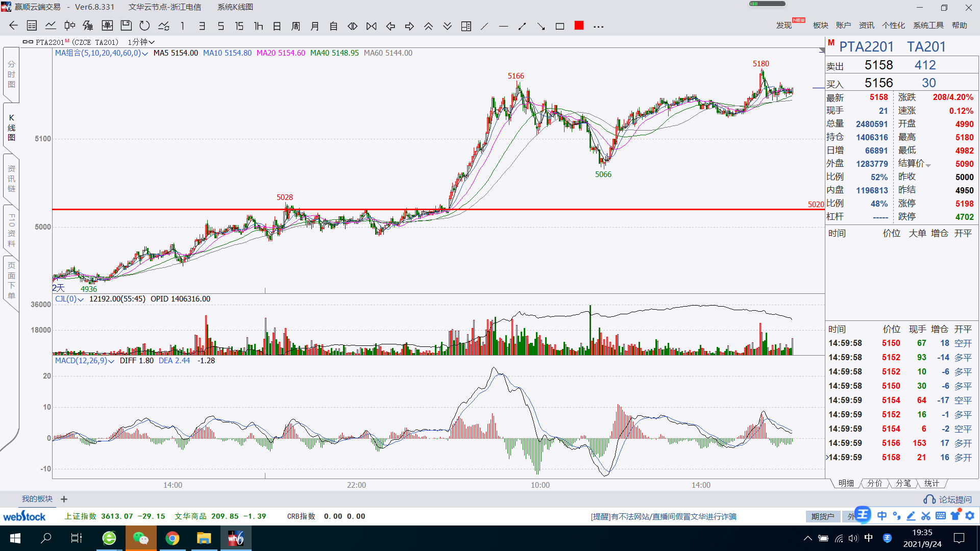Open WeChat from the Windows taskbar
980x551 pixels.
[x=140, y=538]
